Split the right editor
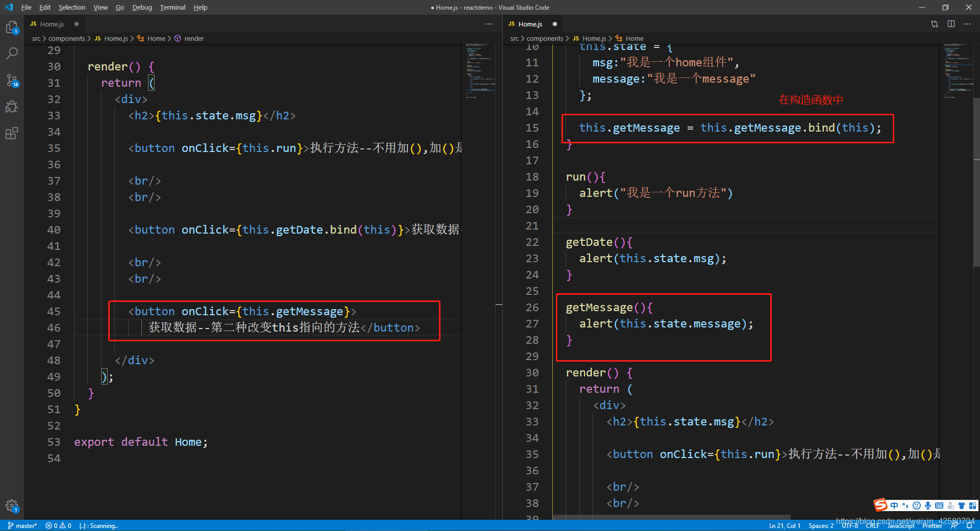Viewport: 980px width, 531px height. 951,24
